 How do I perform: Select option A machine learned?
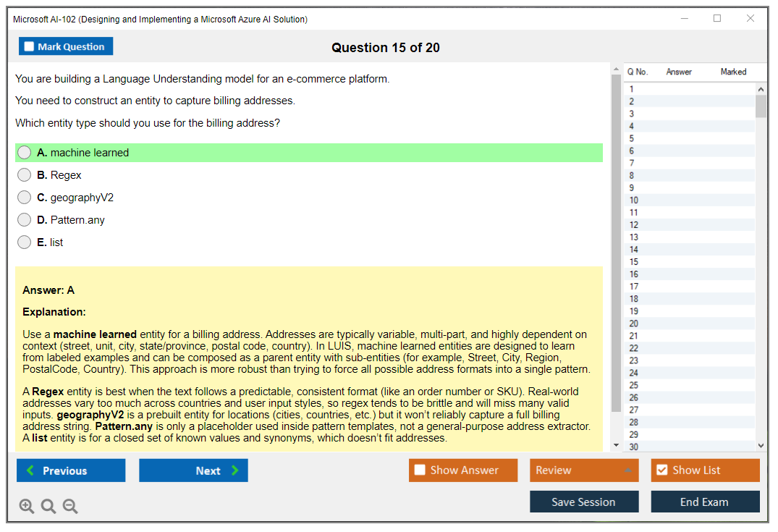coord(25,153)
